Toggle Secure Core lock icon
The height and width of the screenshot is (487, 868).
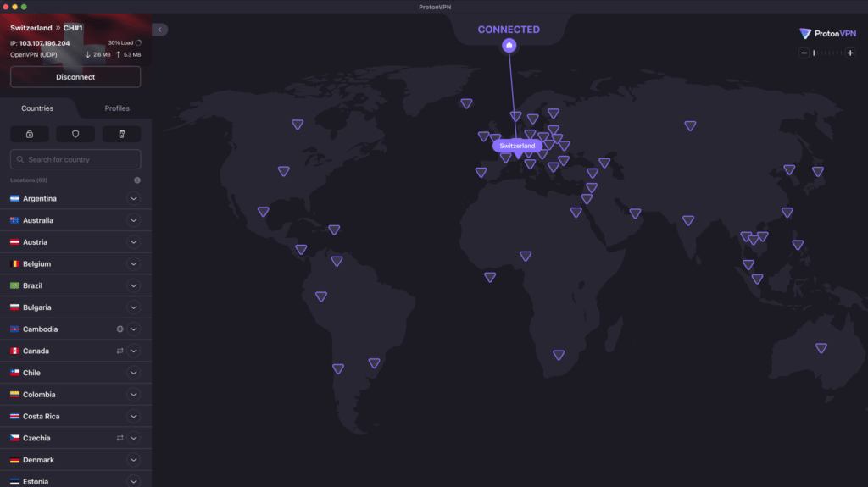tap(30, 134)
